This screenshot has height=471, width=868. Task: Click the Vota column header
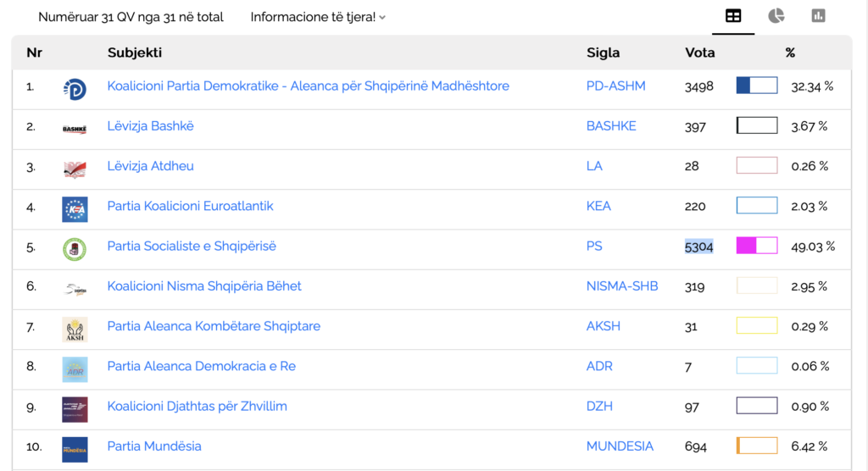point(699,53)
